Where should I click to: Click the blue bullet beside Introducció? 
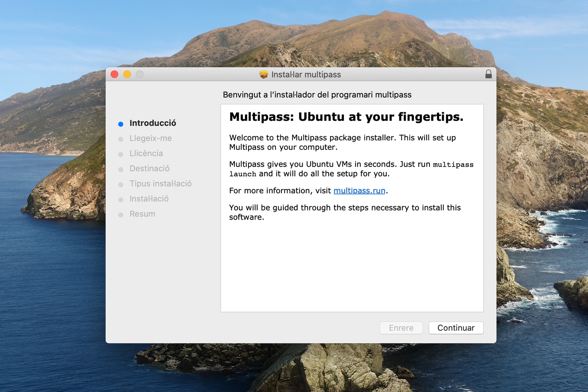121,124
